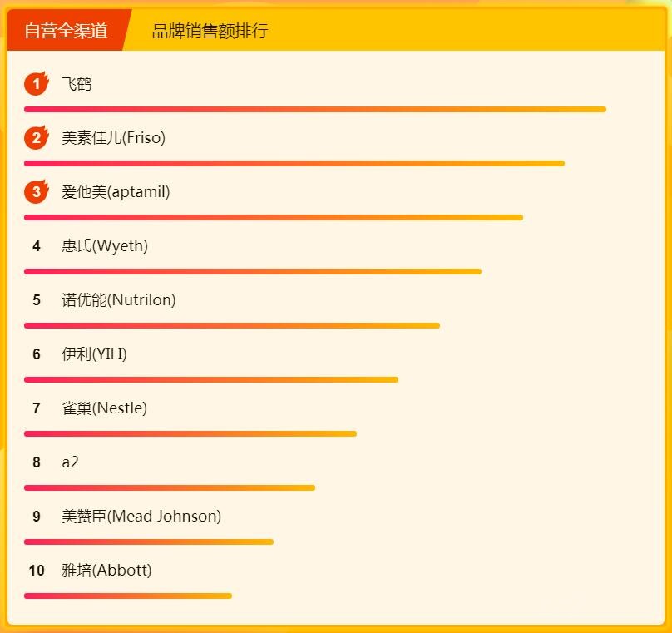Click the sales bar under 伊利(YILI)
This screenshot has height=633, width=672.
[211, 379]
